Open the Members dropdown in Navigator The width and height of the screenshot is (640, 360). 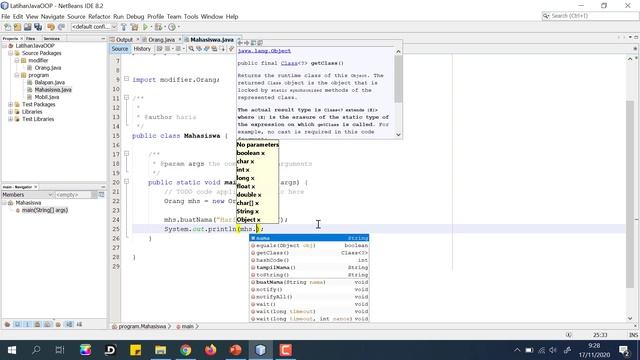pyautogui.click(x=27, y=195)
